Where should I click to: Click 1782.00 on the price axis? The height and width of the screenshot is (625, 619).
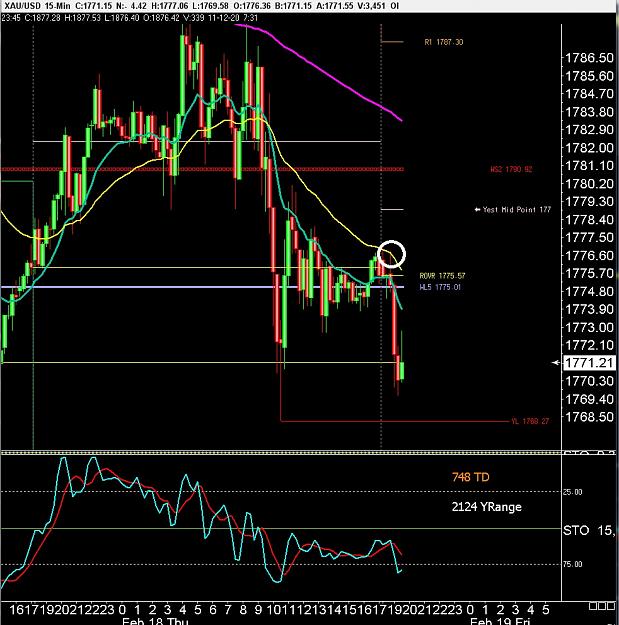tap(589, 148)
